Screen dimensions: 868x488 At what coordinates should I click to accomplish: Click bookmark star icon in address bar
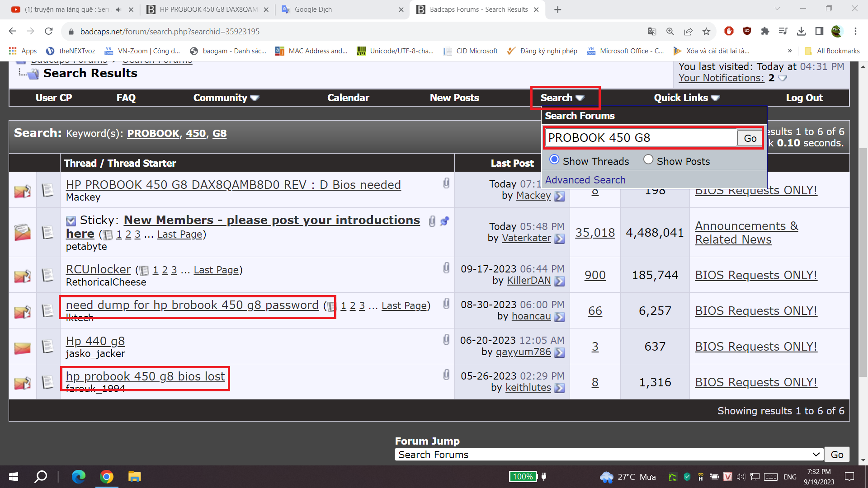[706, 31]
